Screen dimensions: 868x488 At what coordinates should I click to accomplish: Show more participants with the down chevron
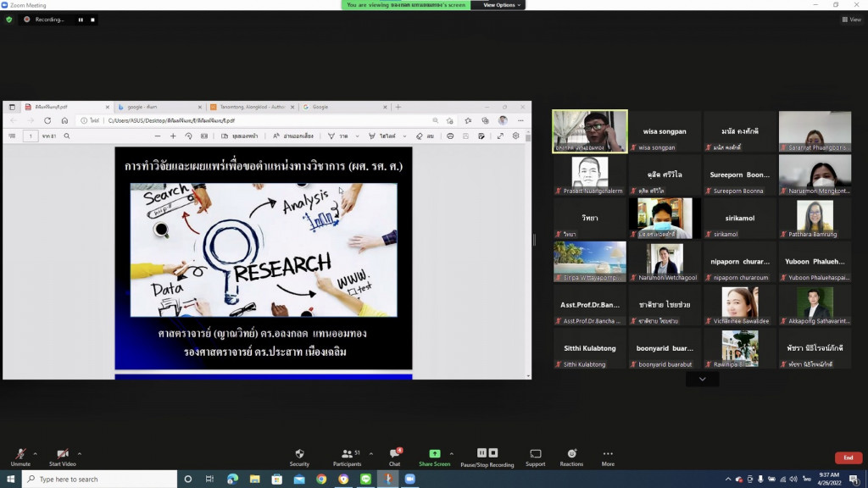pyautogui.click(x=702, y=380)
